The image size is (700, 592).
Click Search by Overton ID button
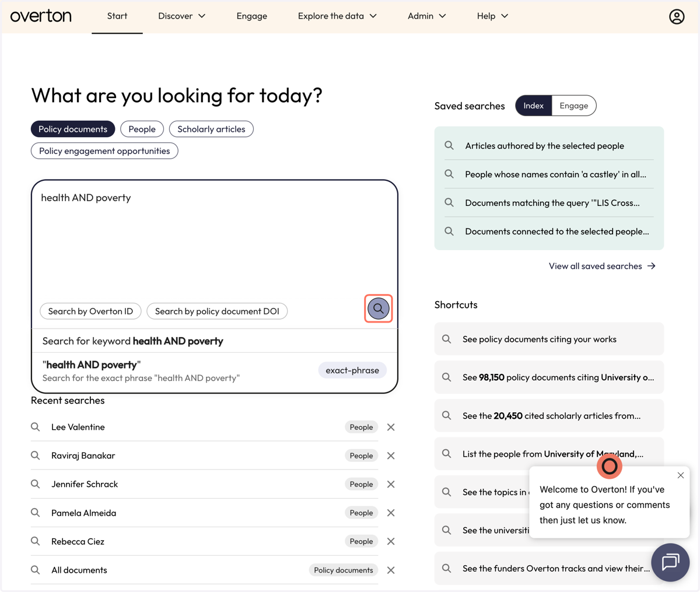[90, 311]
